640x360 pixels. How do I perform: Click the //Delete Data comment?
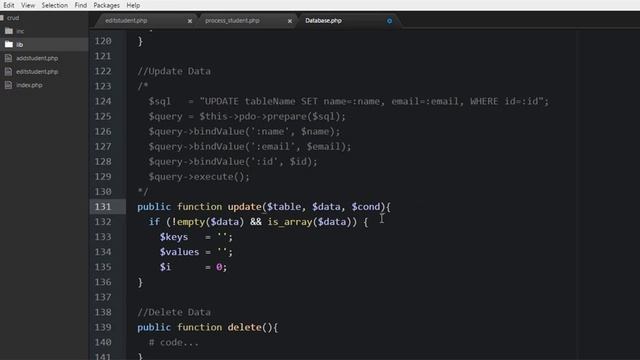[x=174, y=312]
